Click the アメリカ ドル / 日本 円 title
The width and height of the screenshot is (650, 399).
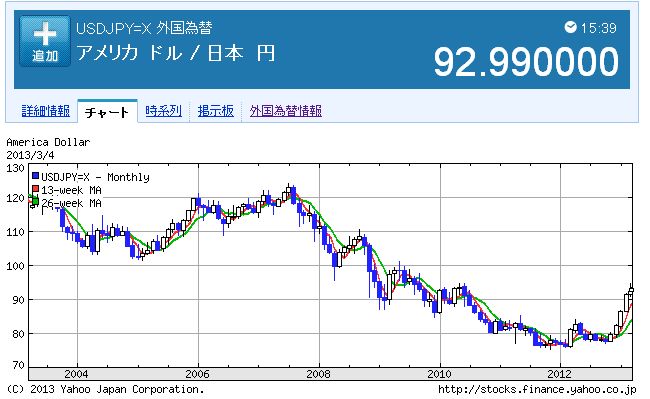[176, 53]
